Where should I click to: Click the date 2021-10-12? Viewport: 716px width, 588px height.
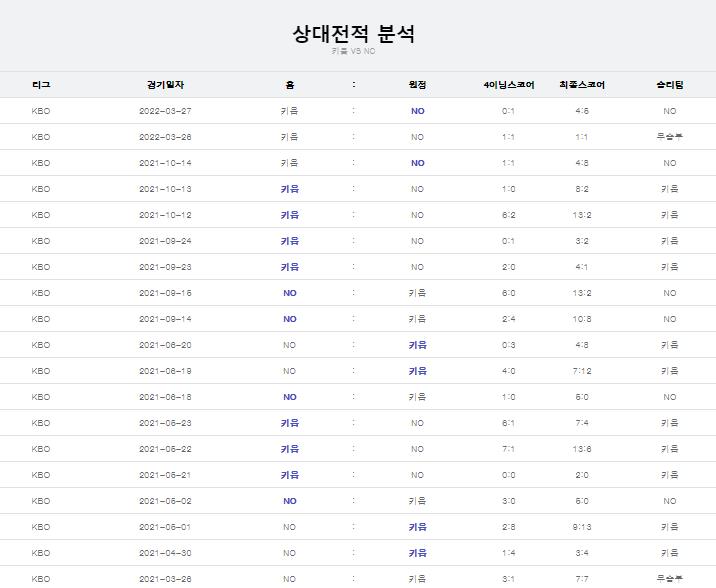click(165, 215)
